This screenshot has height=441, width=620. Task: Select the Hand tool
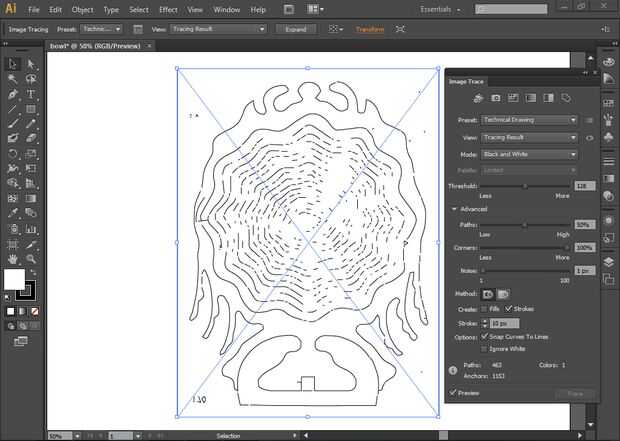[x=12, y=259]
